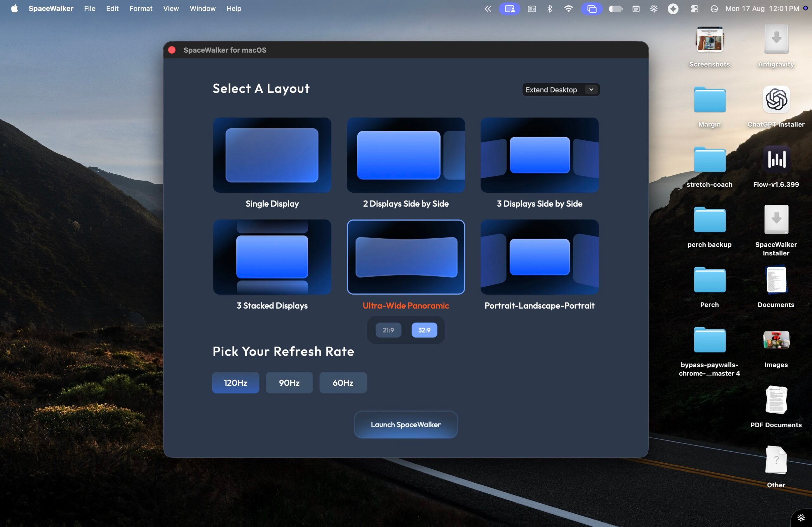Open the Bluetooth menu bar icon
This screenshot has width=812, height=527.
coord(550,9)
